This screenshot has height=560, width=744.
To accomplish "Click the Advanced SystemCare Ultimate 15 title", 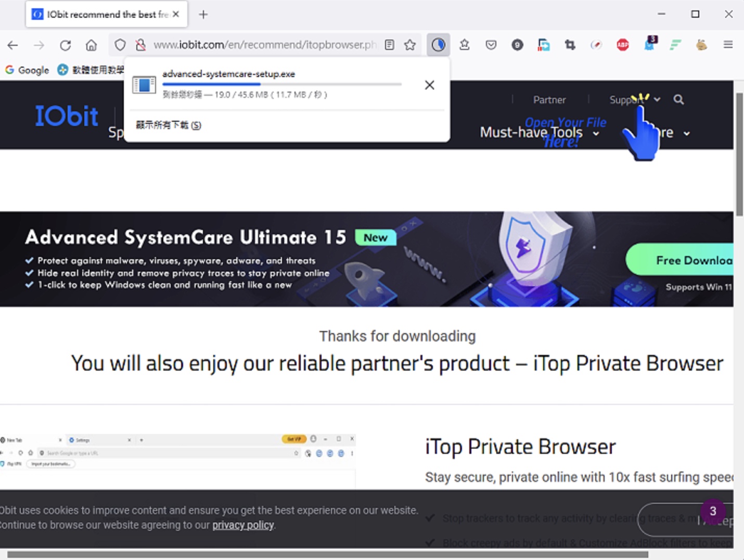I will tap(186, 237).
